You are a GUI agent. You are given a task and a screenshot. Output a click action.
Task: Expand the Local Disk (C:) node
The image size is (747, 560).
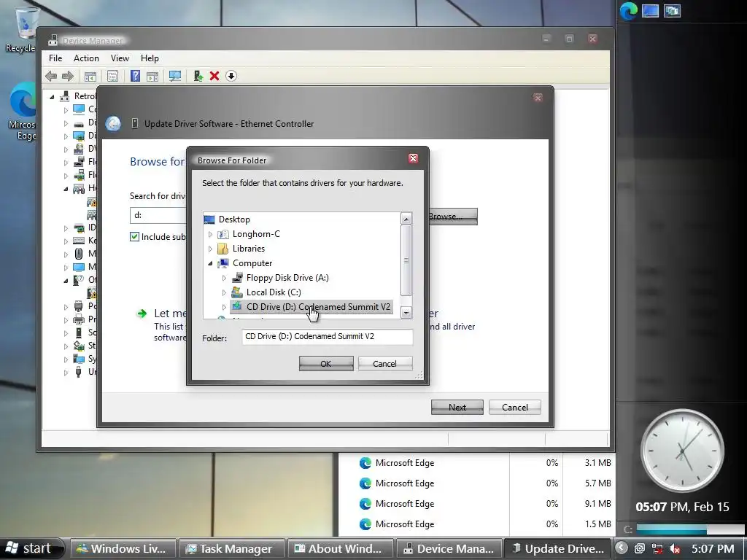[x=224, y=292]
